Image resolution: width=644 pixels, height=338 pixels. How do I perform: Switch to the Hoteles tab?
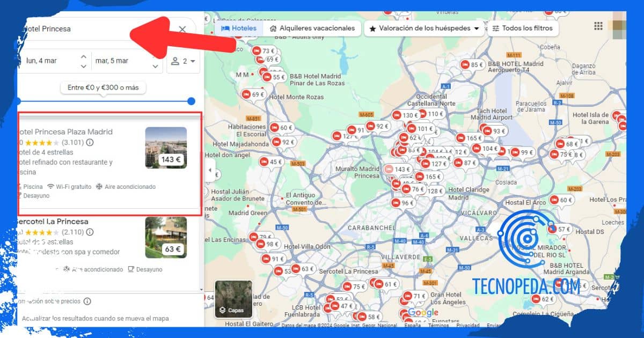[239, 28]
